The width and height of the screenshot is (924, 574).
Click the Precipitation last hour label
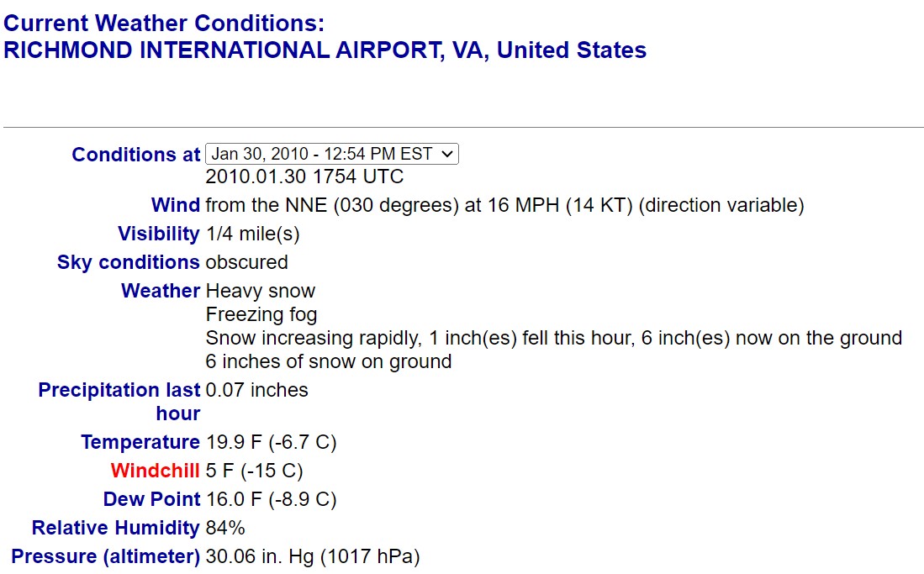[119, 402]
